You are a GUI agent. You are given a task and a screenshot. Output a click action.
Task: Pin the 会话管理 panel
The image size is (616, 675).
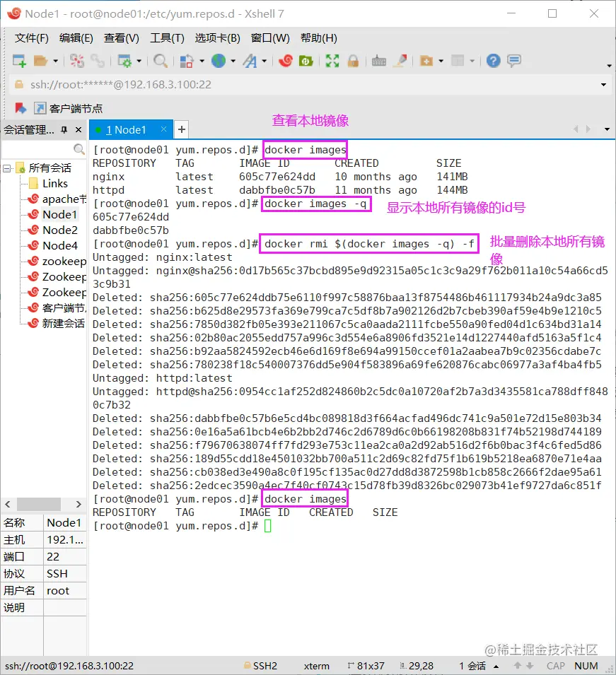64,129
